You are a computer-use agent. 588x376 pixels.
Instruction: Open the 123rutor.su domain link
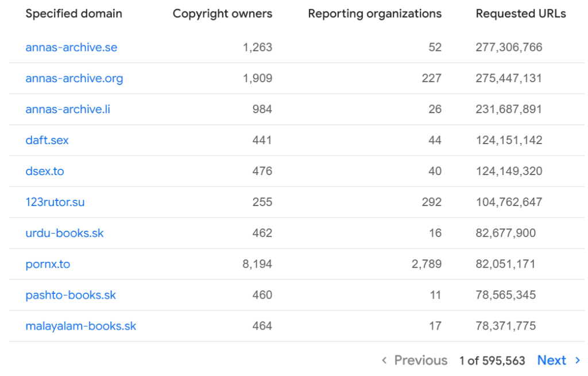[55, 202]
